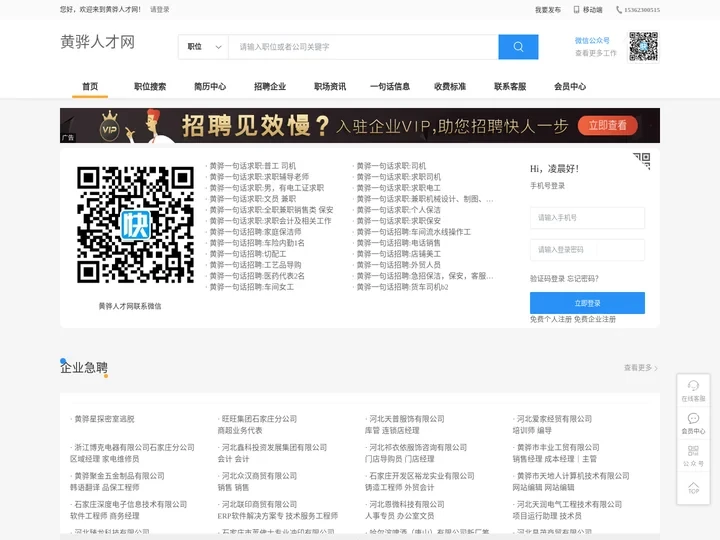Viewport: 720px width, 540px height.
Task: Open 黄骅一句话招聘:外贸人员
Action: click(399, 265)
